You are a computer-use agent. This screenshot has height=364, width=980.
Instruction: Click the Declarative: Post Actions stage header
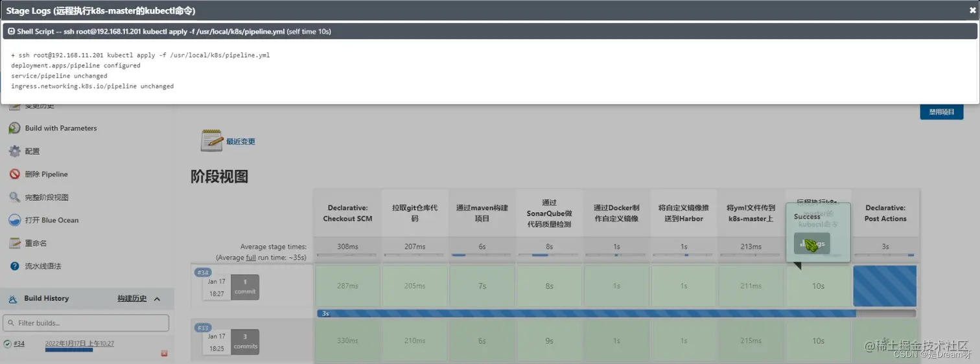[x=885, y=213]
